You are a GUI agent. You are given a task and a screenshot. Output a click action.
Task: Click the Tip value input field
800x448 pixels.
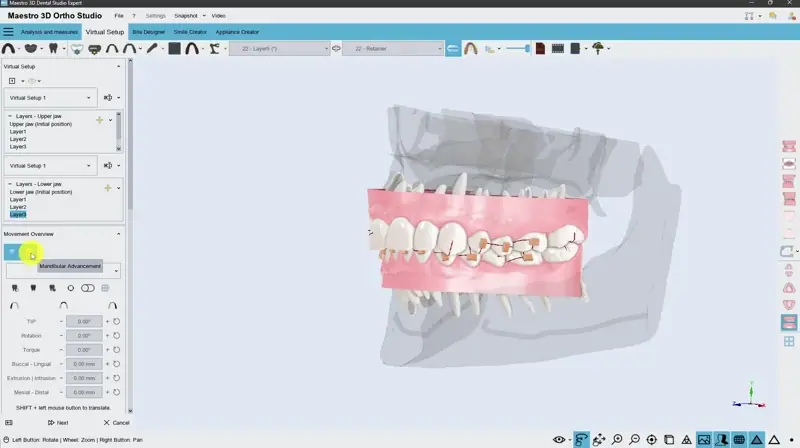tap(84, 321)
